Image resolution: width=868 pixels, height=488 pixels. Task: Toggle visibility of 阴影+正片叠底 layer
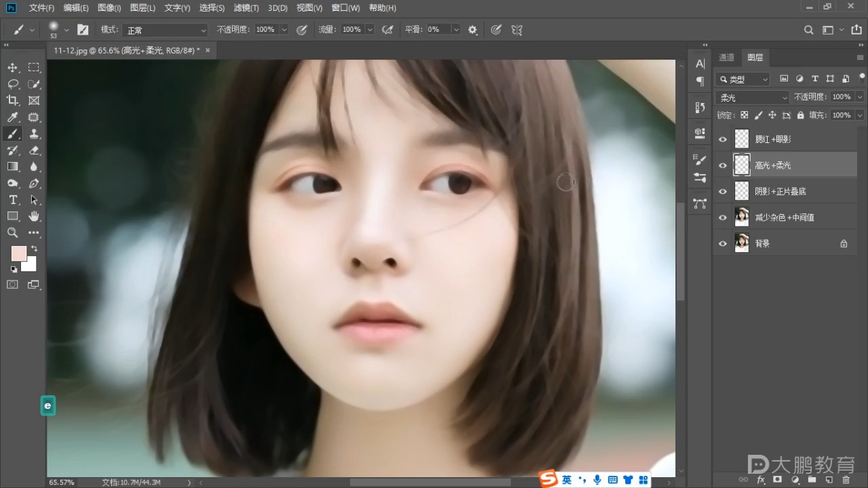tap(722, 192)
